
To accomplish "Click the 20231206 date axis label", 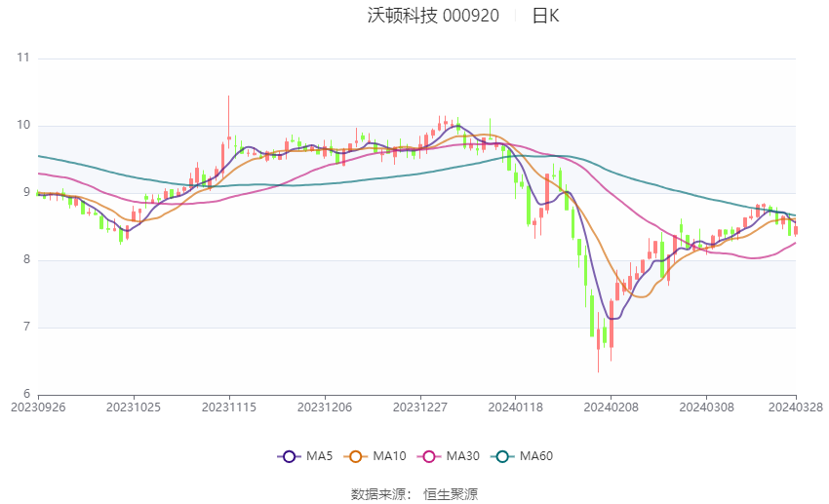I will point(325,407).
